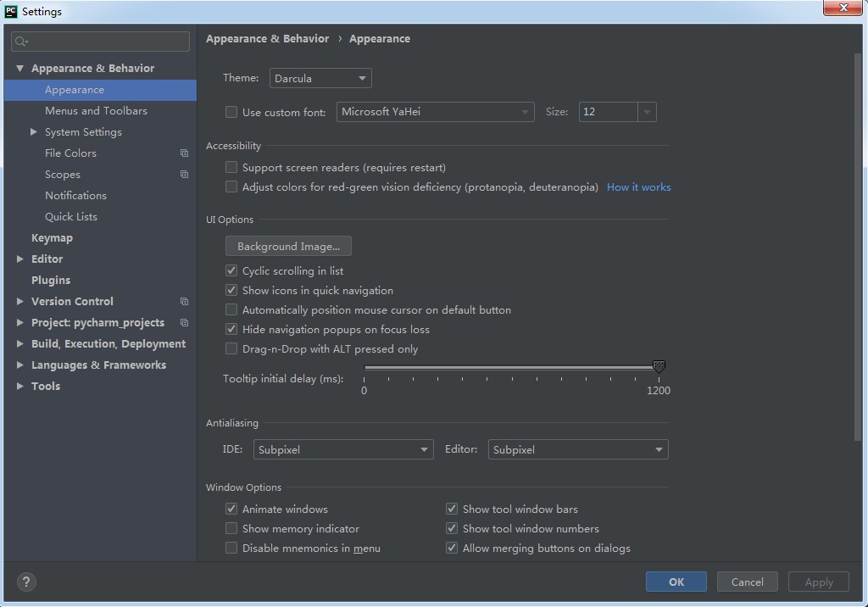The height and width of the screenshot is (607, 868).
Task: Click the Appearance & Behavior breadcrumb
Action: pos(267,38)
